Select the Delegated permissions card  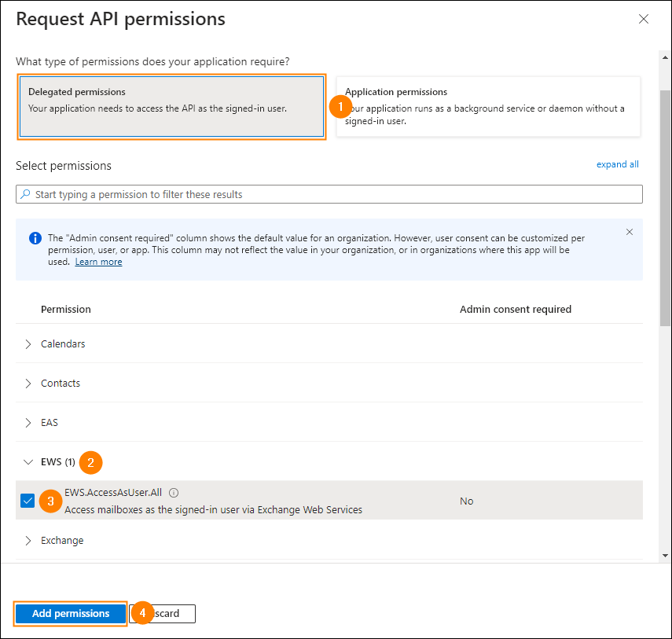click(172, 107)
